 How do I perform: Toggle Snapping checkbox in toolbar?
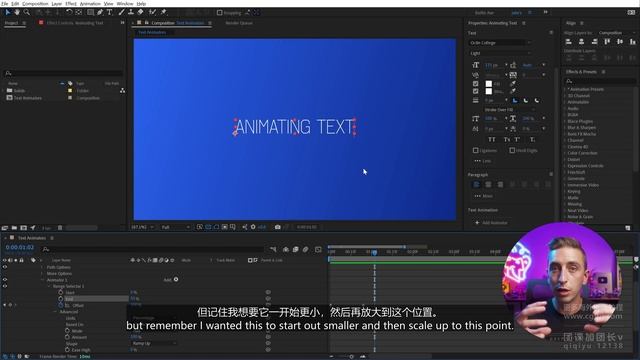coord(220,13)
